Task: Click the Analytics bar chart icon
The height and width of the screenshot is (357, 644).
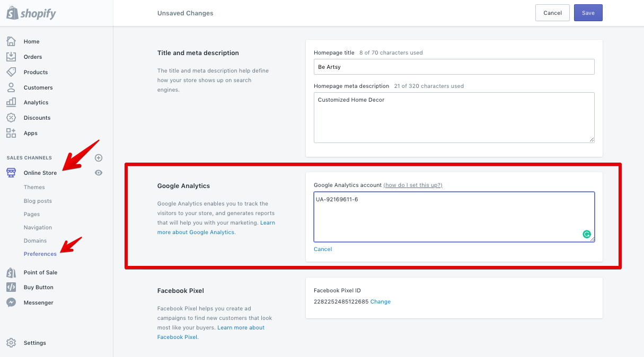Action: (x=11, y=102)
